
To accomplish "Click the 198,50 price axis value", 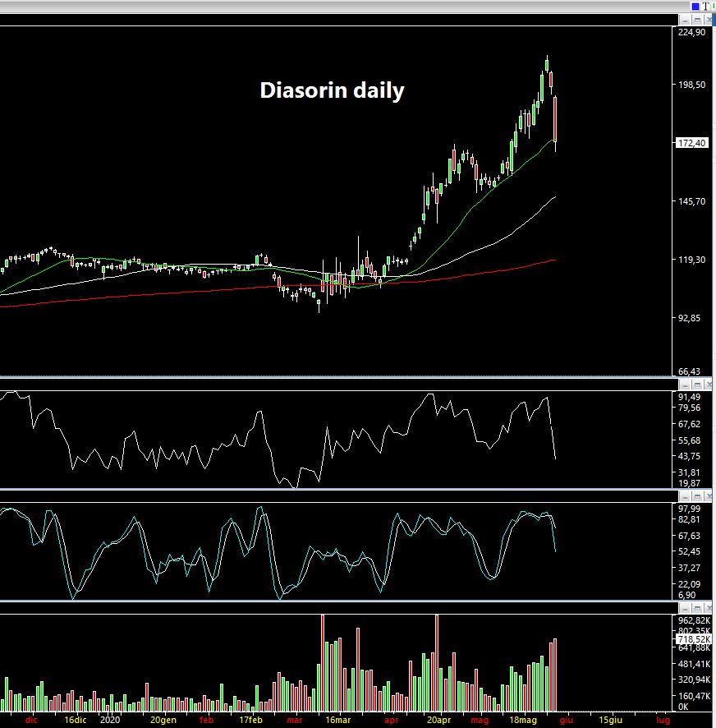I will 691,85.
